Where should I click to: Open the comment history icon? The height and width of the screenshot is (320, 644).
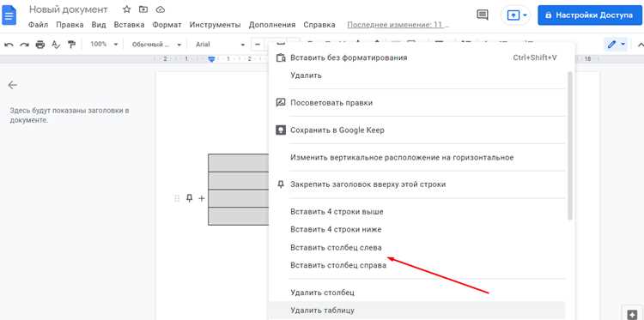[x=483, y=15]
